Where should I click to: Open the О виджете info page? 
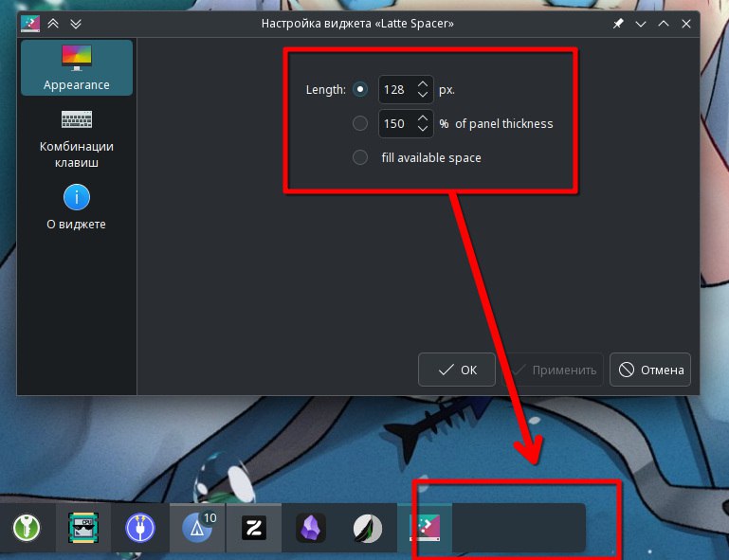coord(76,208)
